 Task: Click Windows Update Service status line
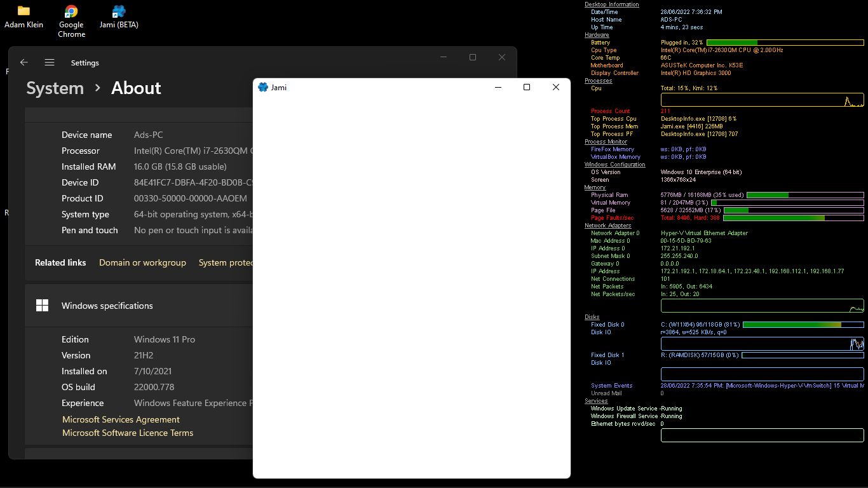point(636,409)
